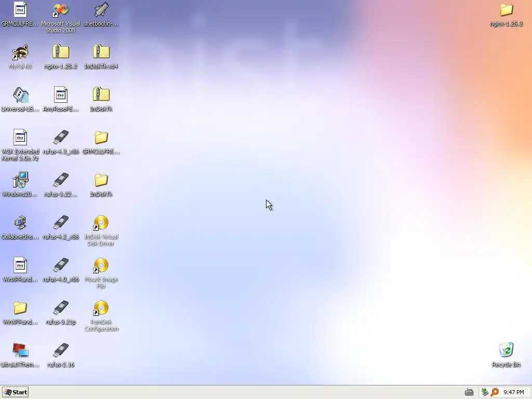The width and height of the screenshot is (532, 399).
Task: Select the nginx-1.25.3 zip archive icon
Action: coord(60,52)
